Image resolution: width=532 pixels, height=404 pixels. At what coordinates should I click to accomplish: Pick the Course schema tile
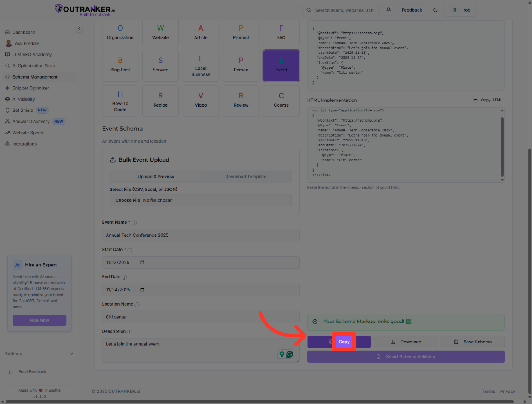pyautogui.click(x=281, y=101)
